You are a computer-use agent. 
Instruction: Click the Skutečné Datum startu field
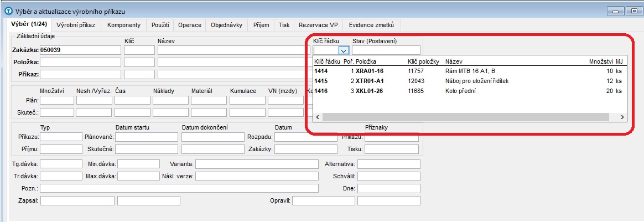146,149
